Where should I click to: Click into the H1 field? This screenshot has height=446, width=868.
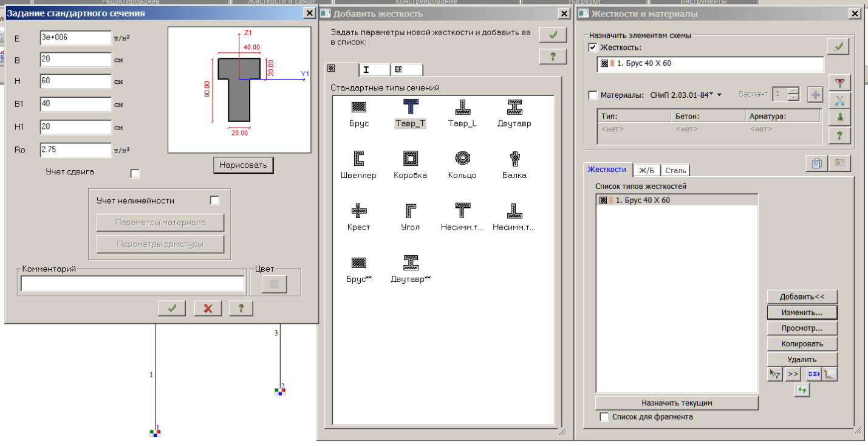click(x=75, y=126)
